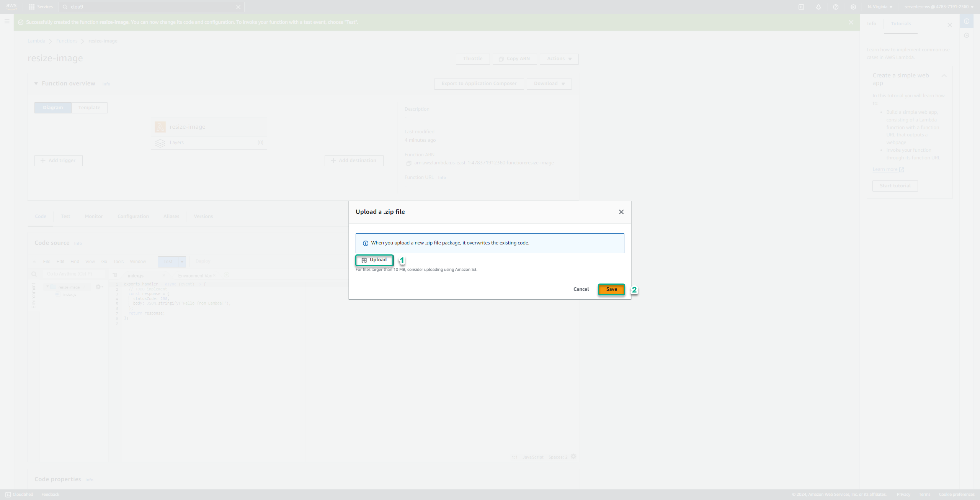980x500 pixels.
Task: Open the left navigation hamburger menu
Action: (7, 21)
